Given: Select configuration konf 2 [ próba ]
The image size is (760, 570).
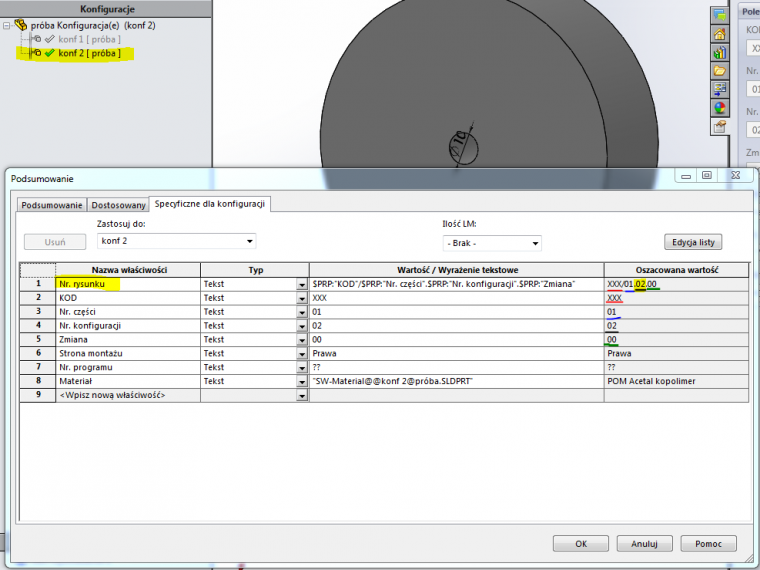Looking at the screenshot, I should pyautogui.click(x=89, y=53).
